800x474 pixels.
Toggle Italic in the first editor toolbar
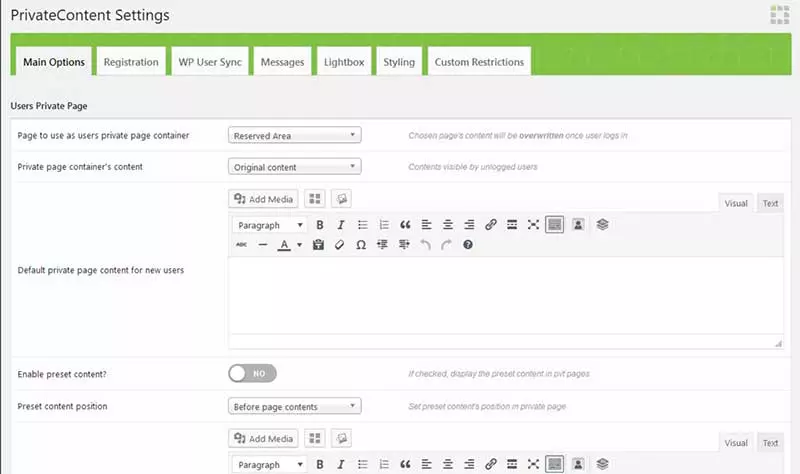point(341,225)
